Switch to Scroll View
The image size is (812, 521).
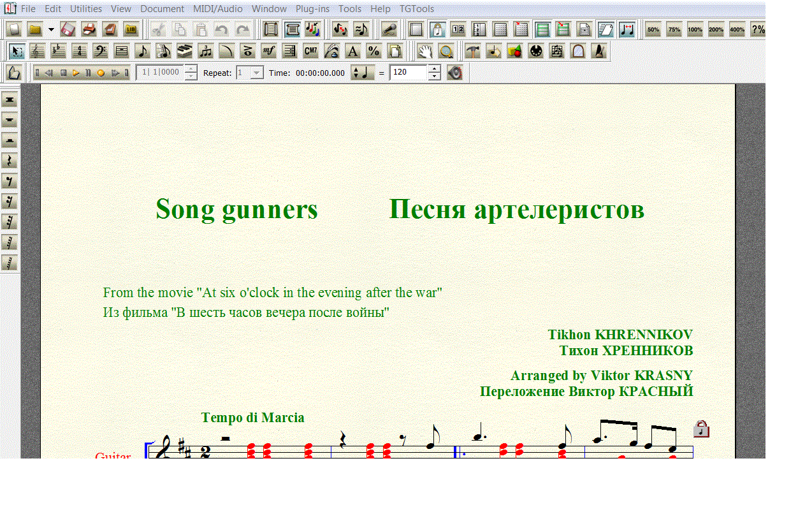pos(270,29)
